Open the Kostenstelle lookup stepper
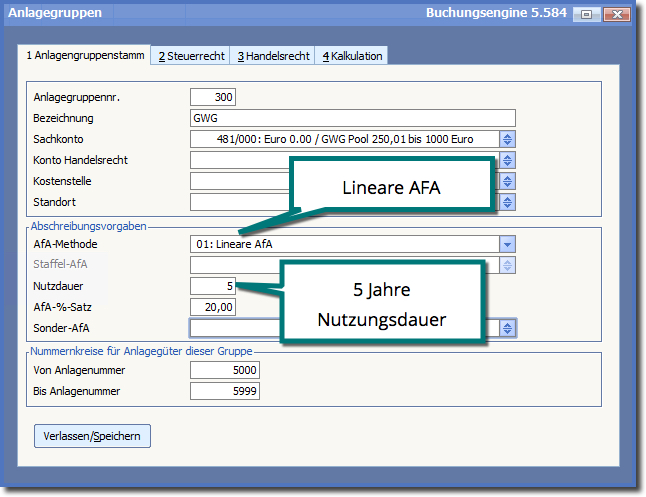The height and width of the screenshot is (497, 646). [507, 181]
